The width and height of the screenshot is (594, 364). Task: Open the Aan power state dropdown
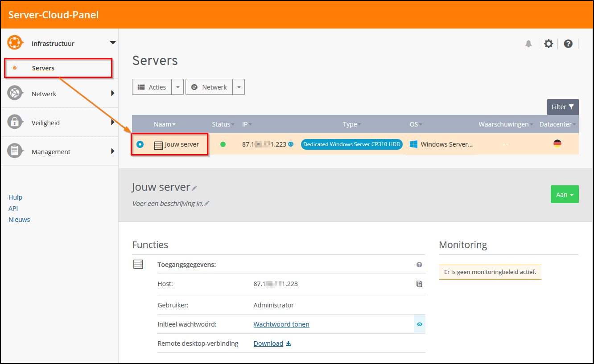pos(564,195)
